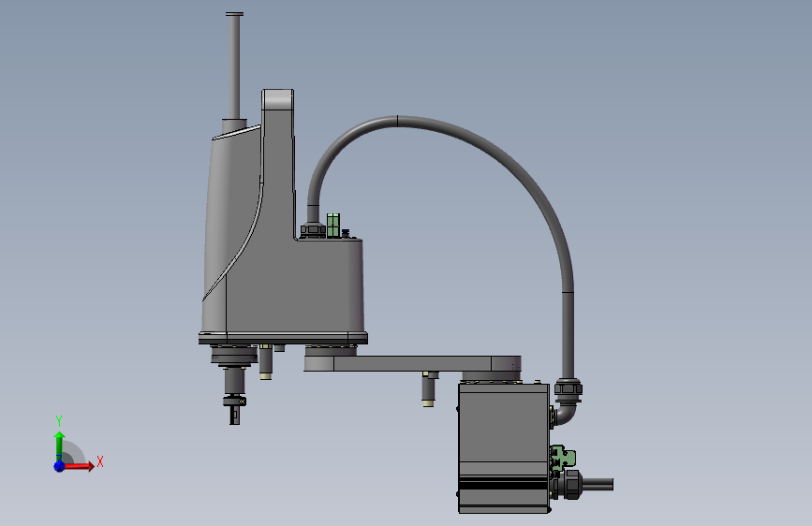The height and width of the screenshot is (526, 812).
Task: Select the tall vertical shaft on top of the robot
Action: pos(234,66)
